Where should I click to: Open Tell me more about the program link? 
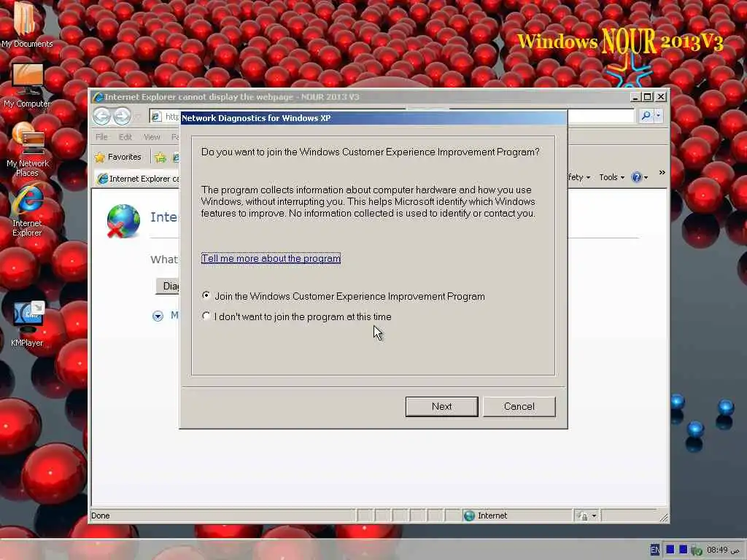click(x=271, y=258)
